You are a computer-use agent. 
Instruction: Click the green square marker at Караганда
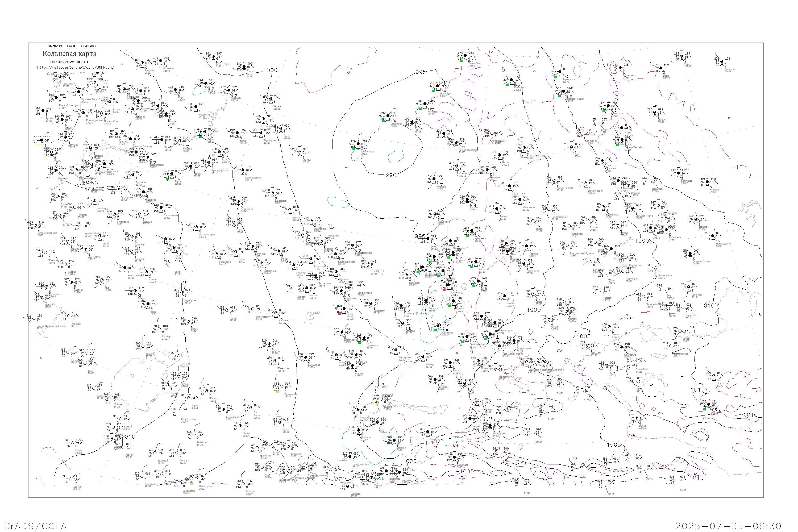tap(360, 342)
